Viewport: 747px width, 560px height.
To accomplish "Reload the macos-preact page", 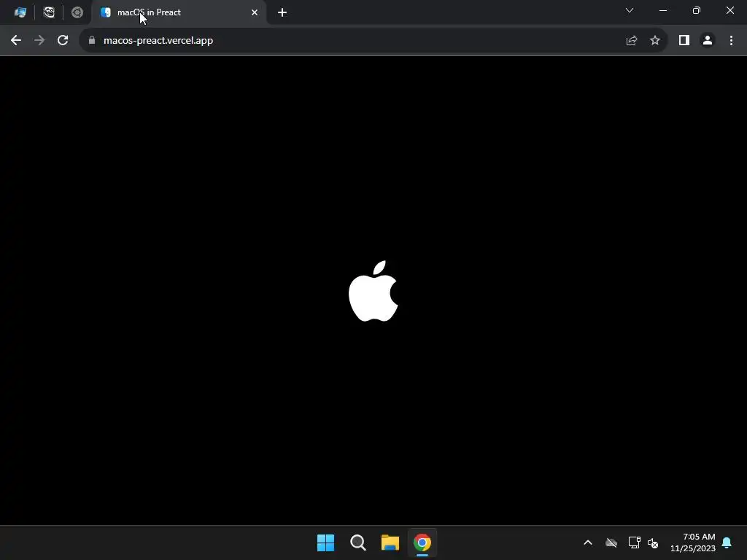I will tap(63, 41).
